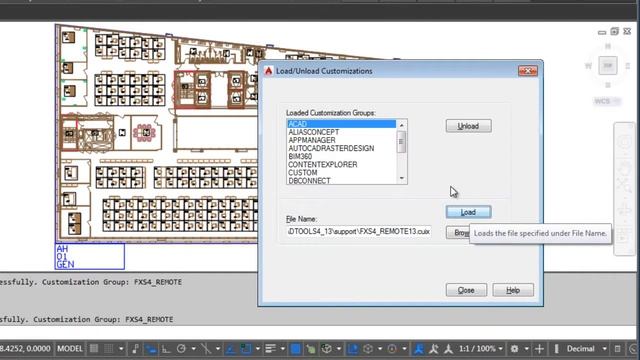
Task: Toggle Selection Cycling icon
Action: coord(311,349)
